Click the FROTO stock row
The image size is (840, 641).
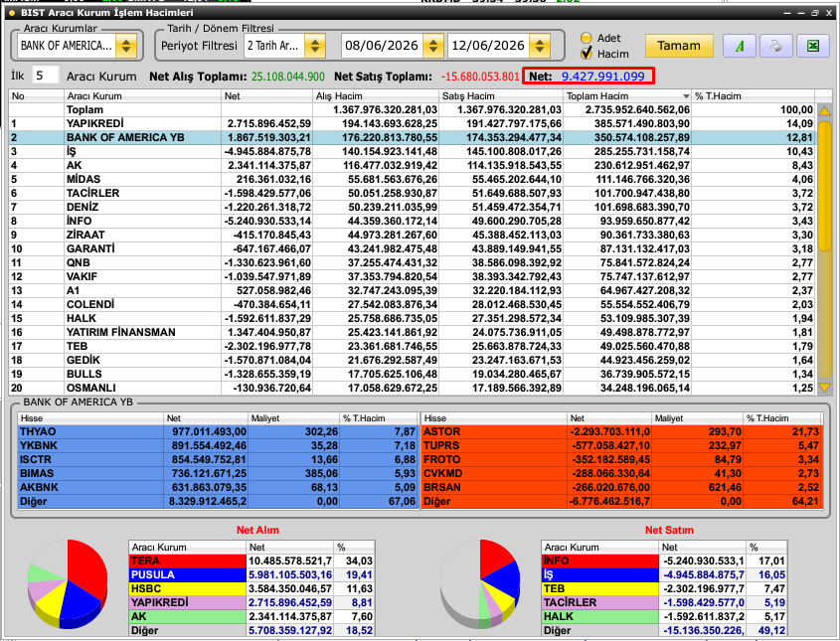coord(621,459)
